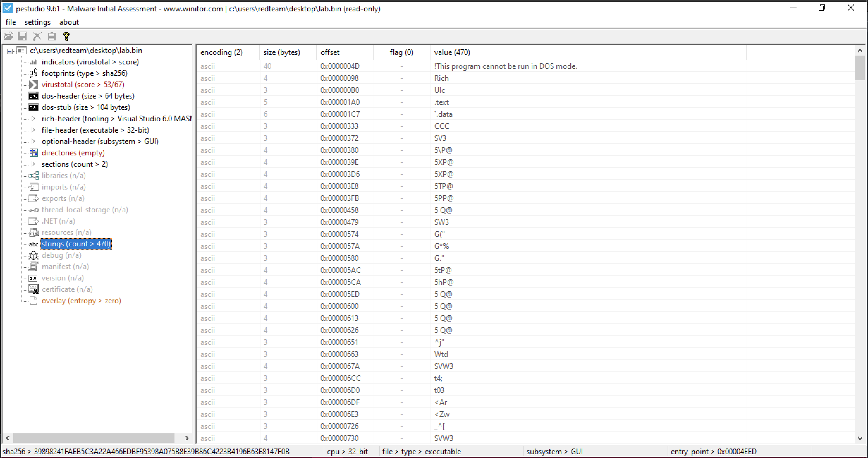Click the tree pane horizontal scrollbar thumb

pyautogui.click(x=94, y=438)
